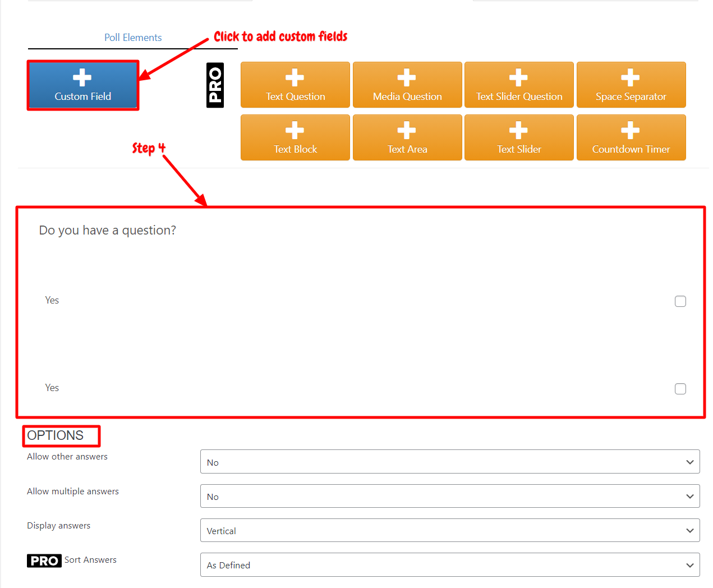The height and width of the screenshot is (588, 713).
Task: Click the vertical PRO badge beside Text Question
Action: pyautogui.click(x=215, y=85)
